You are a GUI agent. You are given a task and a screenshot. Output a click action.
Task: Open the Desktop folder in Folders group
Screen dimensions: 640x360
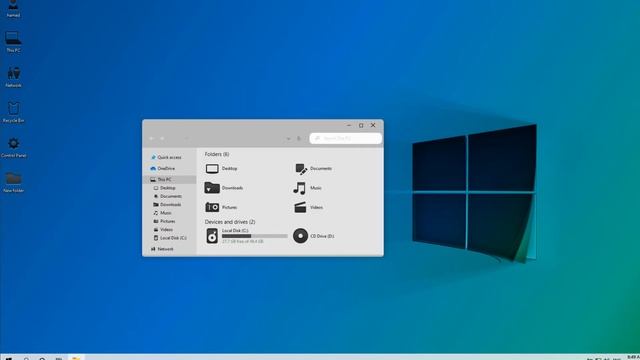221,168
